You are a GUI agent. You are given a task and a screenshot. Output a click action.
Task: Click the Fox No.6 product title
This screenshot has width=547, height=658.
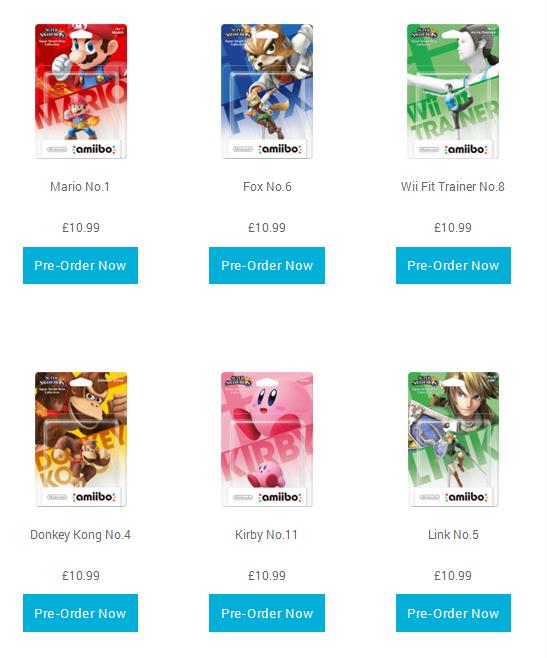coord(267,186)
